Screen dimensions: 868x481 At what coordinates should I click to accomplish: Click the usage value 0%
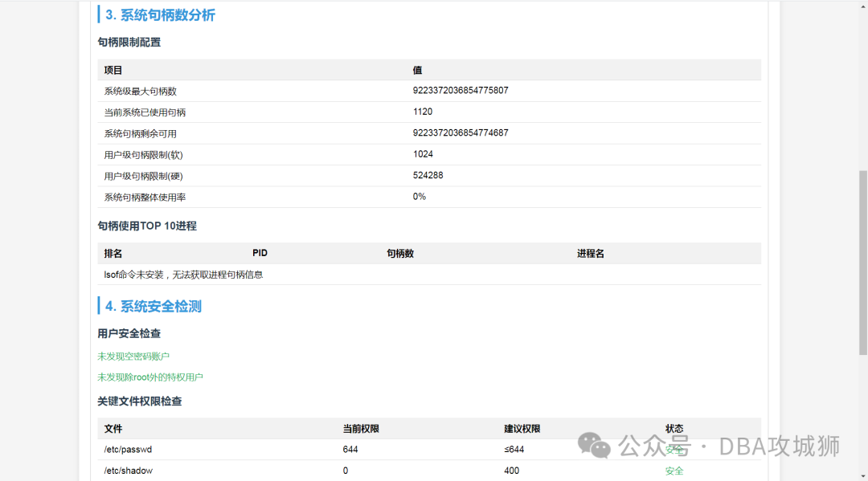point(419,197)
